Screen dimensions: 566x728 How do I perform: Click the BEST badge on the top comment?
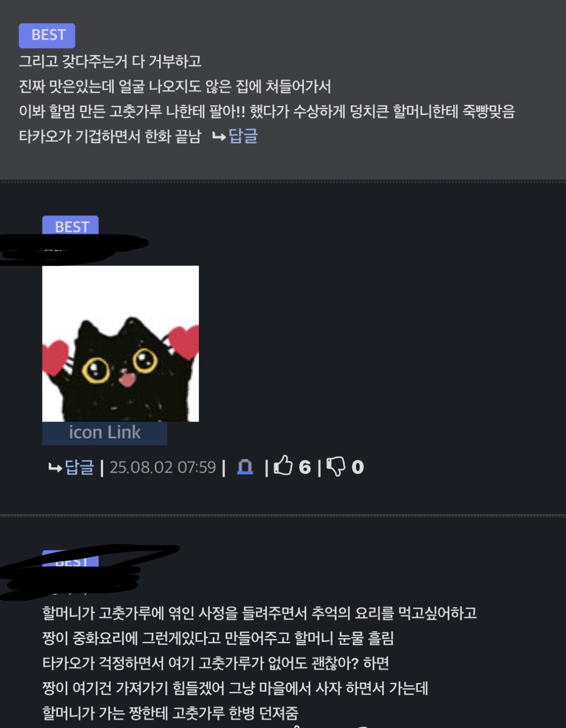(47, 35)
